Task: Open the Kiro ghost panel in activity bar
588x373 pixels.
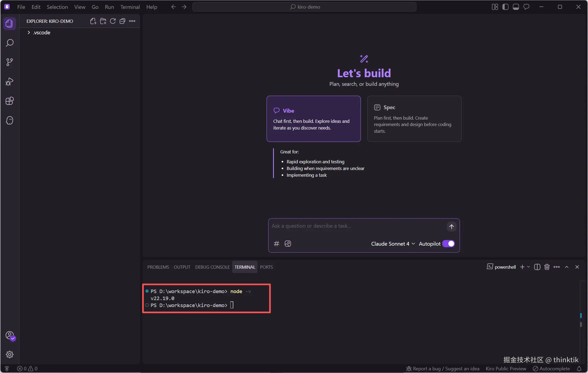Action: tap(10, 120)
